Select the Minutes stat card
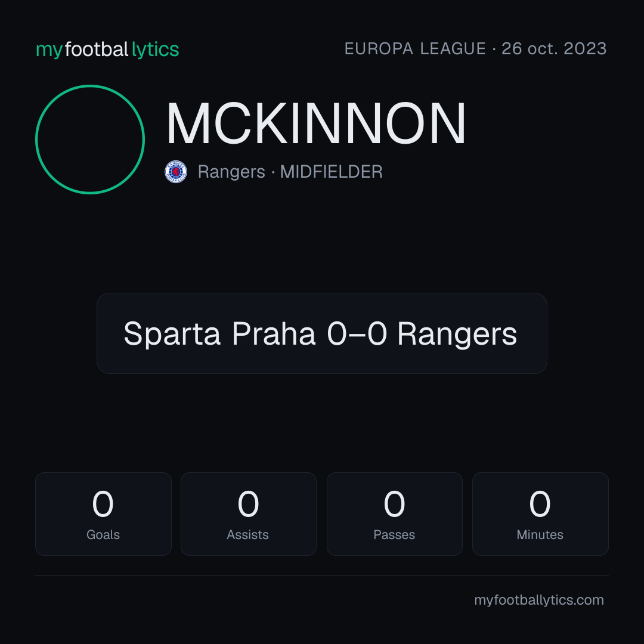This screenshot has width=644, height=644. click(x=540, y=514)
